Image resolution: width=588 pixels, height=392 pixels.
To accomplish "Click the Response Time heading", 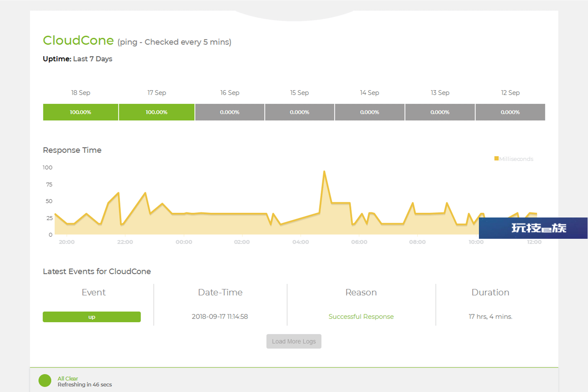I will click(x=72, y=150).
